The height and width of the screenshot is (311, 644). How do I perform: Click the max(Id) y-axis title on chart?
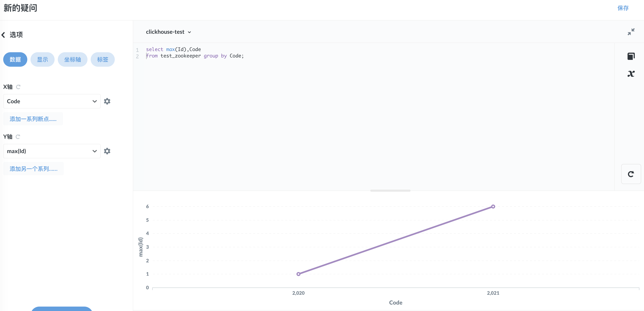(140, 247)
